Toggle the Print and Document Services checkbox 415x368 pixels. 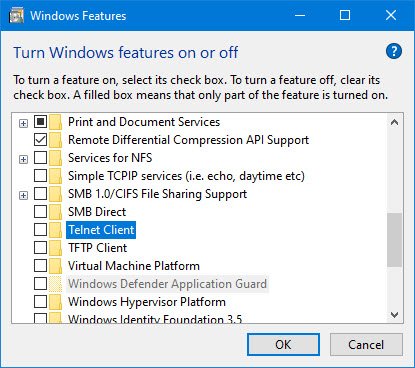[40, 121]
